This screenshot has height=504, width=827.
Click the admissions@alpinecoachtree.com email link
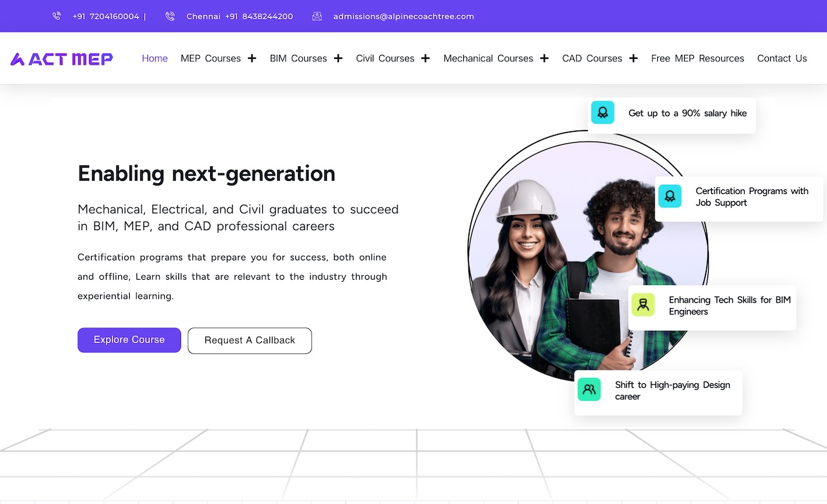pyautogui.click(x=403, y=16)
